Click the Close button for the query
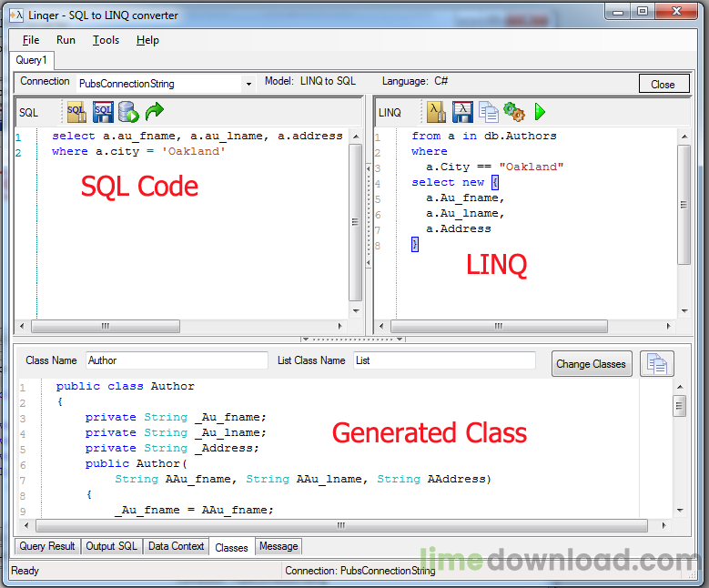Image resolution: width=709 pixels, height=588 pixels. [663, 84]
